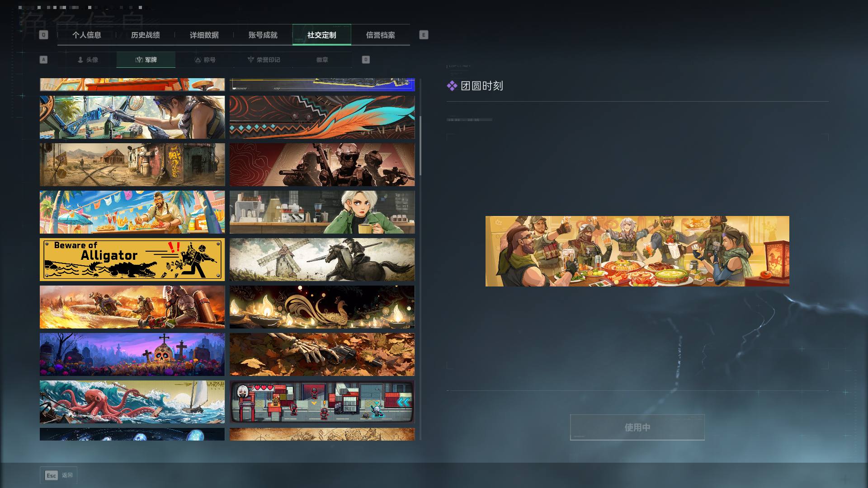The height and width of the screenshot is (488, 868).
Task: Click the A key previous sub-tab icon
Action: 43,60
